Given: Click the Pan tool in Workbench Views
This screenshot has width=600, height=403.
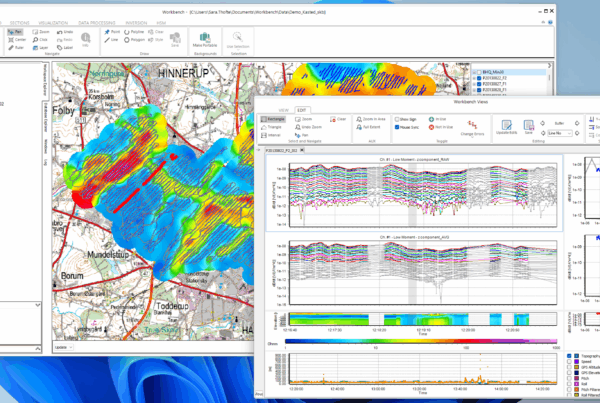Looking at the screenshot, I should tap(302, 135).
